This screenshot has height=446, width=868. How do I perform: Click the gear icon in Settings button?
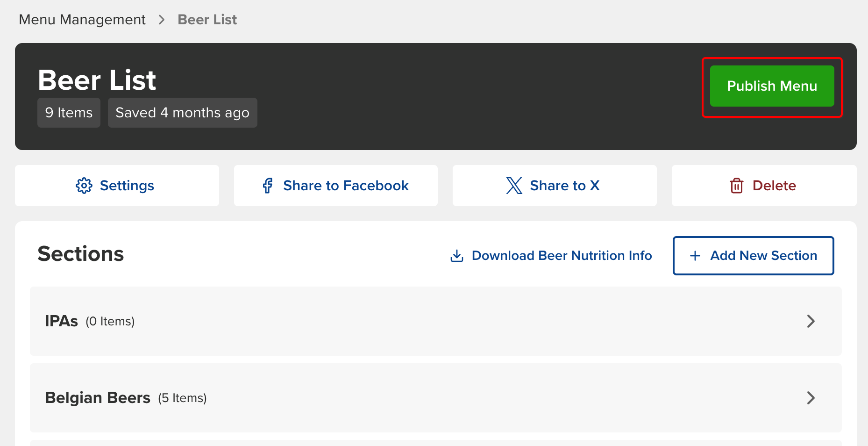pyautogui.click(x=84, y=186)
